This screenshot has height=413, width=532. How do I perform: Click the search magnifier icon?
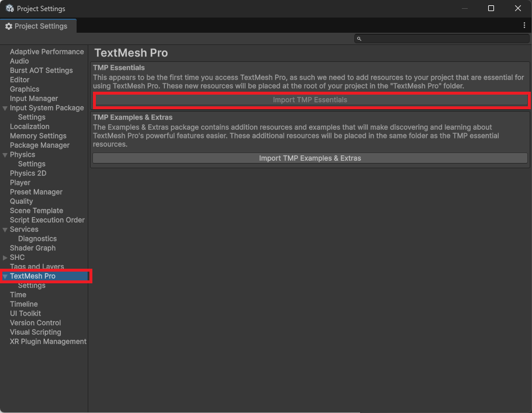tap(359, 39)
